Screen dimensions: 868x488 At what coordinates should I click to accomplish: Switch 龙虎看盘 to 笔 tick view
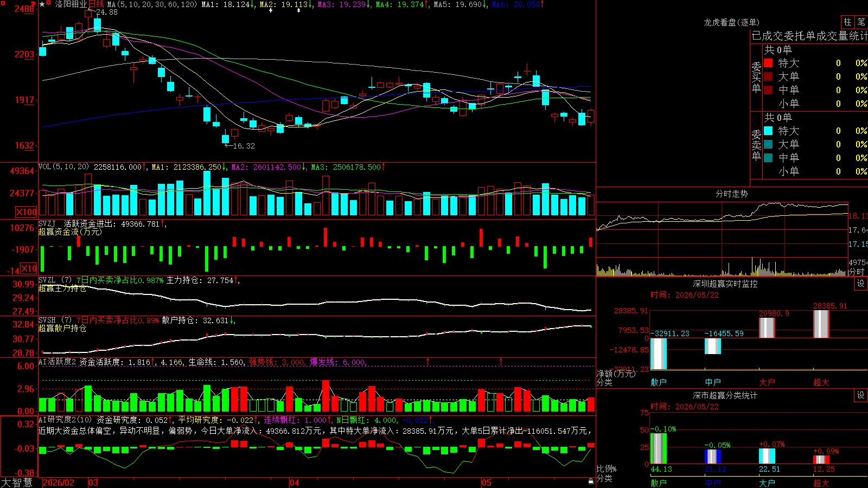coord(861,22)
